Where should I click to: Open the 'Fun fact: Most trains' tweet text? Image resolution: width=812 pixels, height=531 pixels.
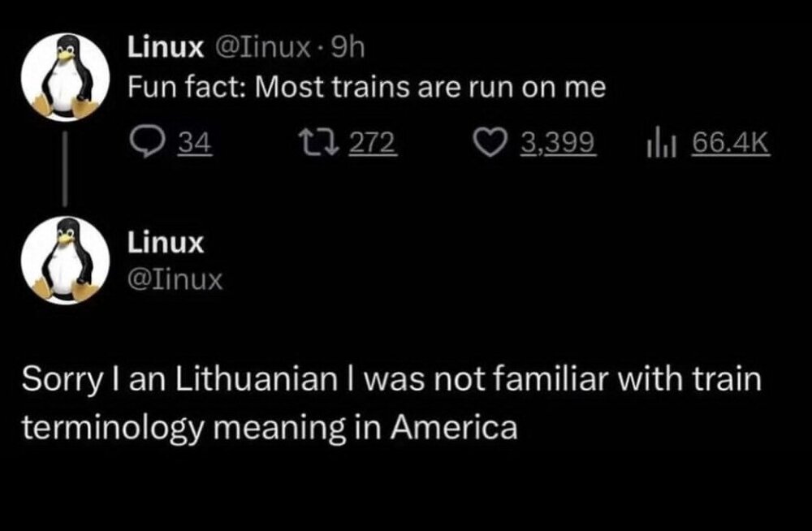(x=367, y=88)
